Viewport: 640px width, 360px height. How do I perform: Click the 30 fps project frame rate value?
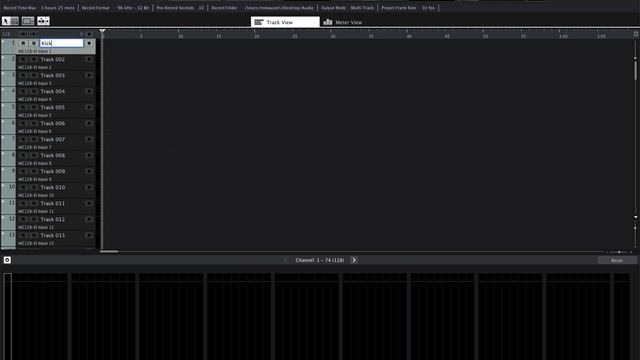point(428,8)
